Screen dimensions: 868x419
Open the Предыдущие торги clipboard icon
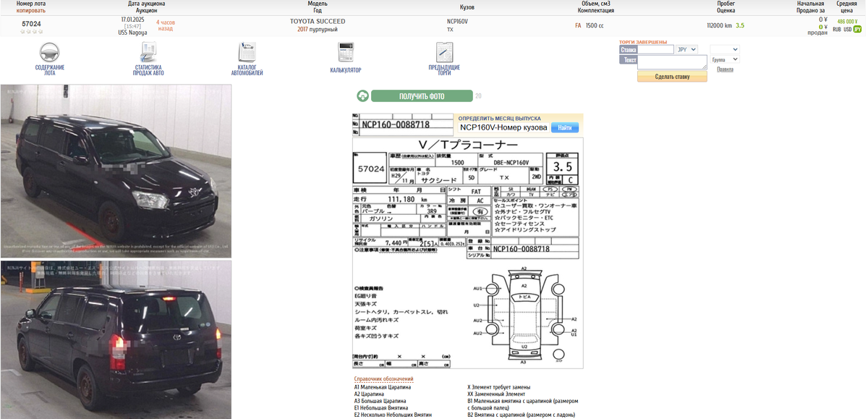pyautogui.click(x=444, y=52)
